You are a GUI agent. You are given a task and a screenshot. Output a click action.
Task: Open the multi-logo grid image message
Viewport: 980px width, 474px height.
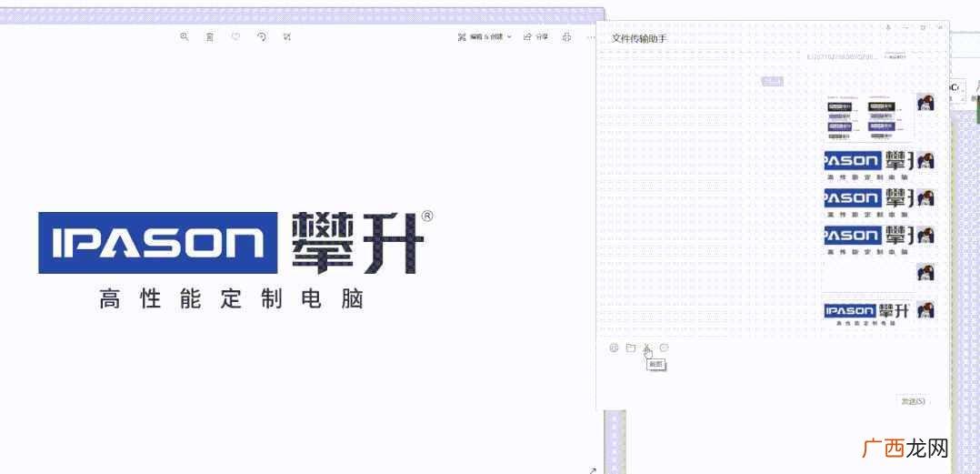pyautogui.click(x=867, y=117)
